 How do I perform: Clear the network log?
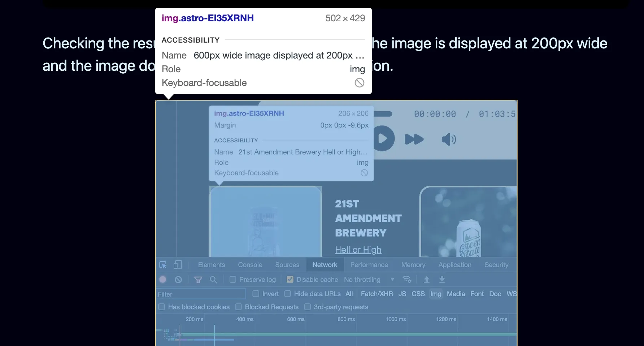tap(178, 279)
